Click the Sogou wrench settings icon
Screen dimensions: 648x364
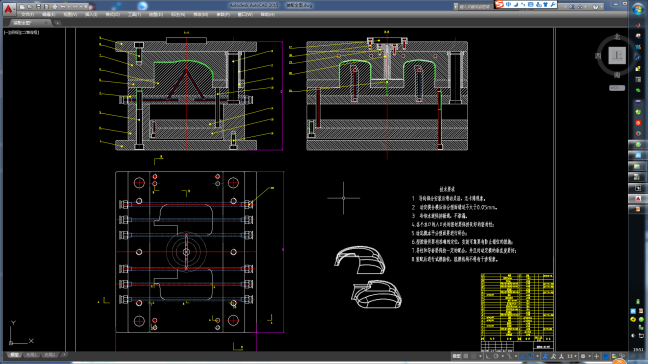[x=553, y=4]
